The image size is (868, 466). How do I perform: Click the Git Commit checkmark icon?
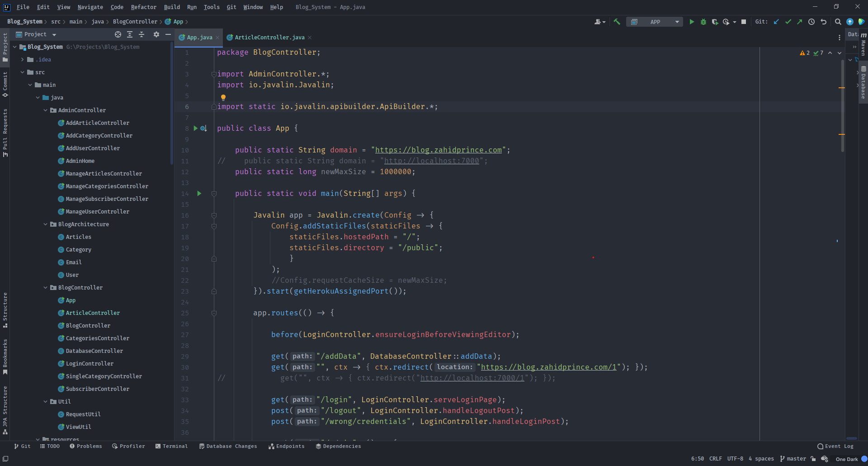click(x=788, y=22)
